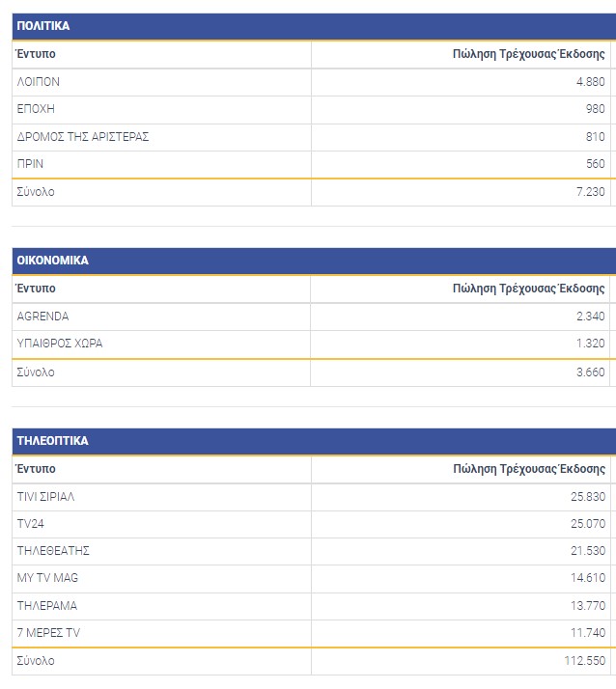Click ΔΡΟΜΟΣ ΤΗΣ ΑΡΙΣΤΕΡΑΣ entry
The height and width of the screenshot is (689, 616).
pos(83,137)
